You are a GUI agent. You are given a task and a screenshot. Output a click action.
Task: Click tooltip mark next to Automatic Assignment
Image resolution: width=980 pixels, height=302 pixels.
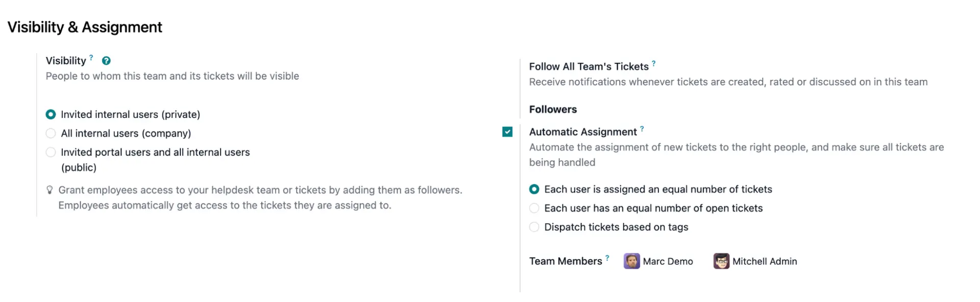tap(642, 129)
